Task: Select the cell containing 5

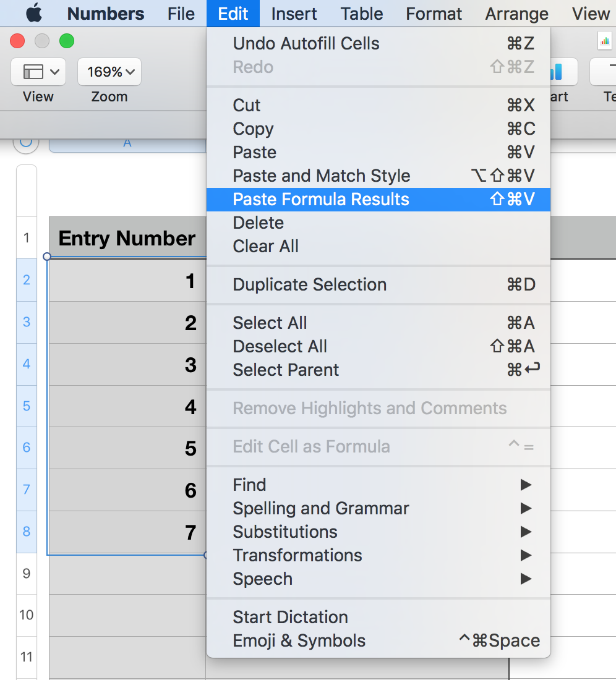Action: click(127, 448)
